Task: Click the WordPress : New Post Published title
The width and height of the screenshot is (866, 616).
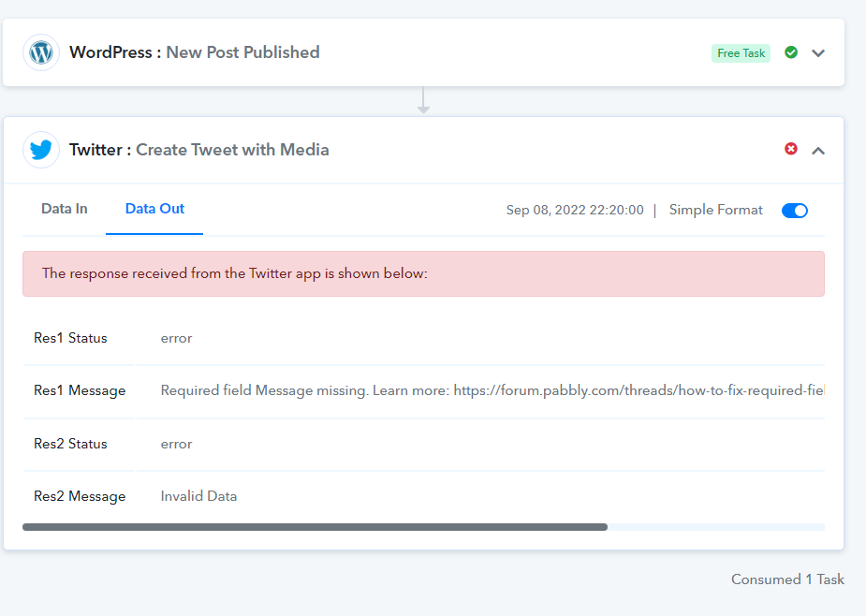Action: 195,52
